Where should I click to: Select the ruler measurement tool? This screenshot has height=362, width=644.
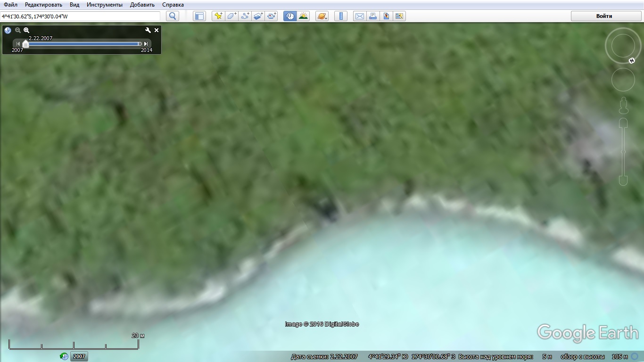click(x=340, y=16)
